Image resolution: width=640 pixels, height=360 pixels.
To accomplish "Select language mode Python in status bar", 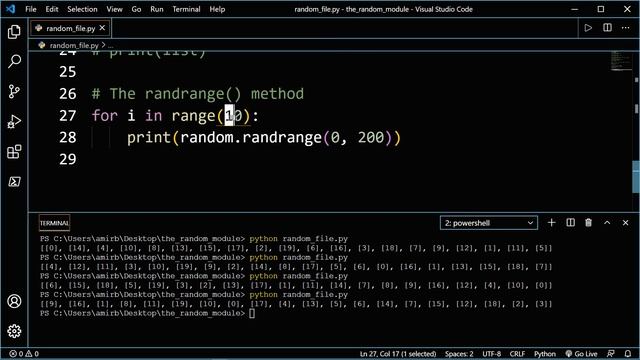I will pos(545,354).
